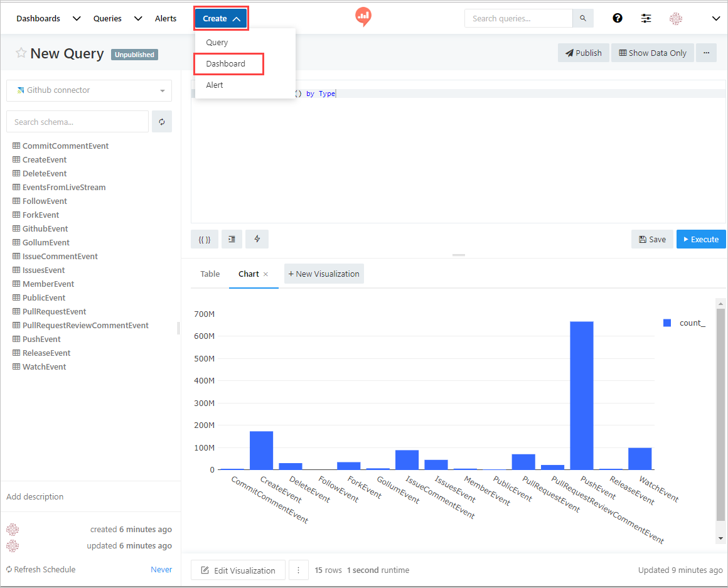Image resolution: width=728 pixels, height=588 pixels.
Task: Open help via the question mark icon
Action: point(618,18)
